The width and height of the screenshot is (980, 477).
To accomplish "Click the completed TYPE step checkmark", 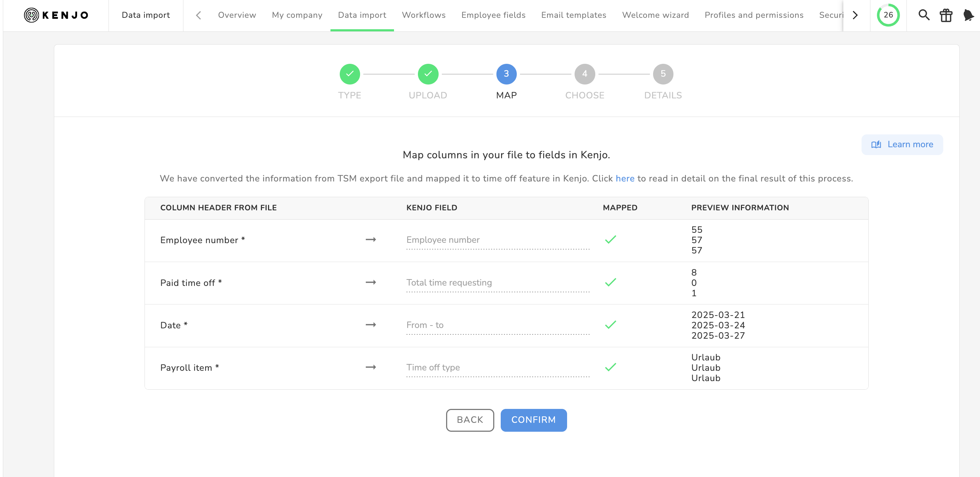I will click(349, 74).
